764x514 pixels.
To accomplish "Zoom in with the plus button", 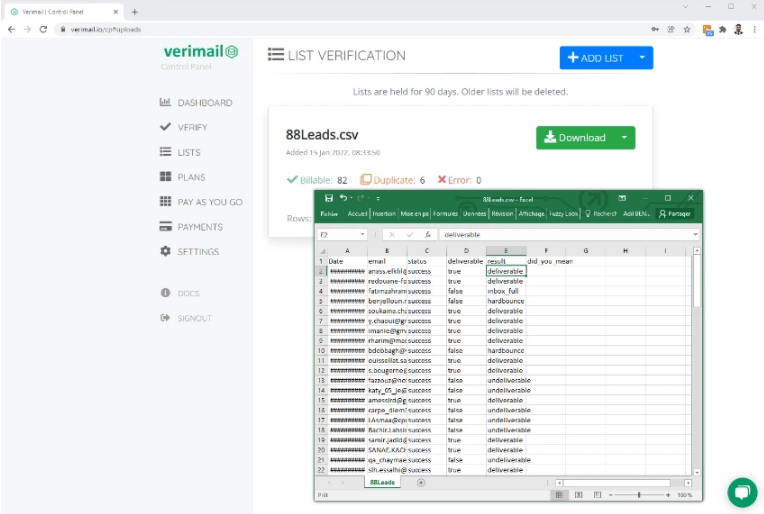I will point(668,495).
